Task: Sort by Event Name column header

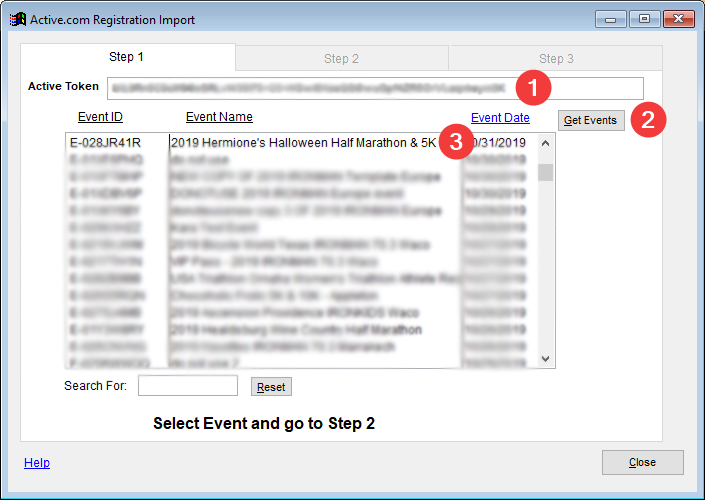Action: tap(219, 117)
